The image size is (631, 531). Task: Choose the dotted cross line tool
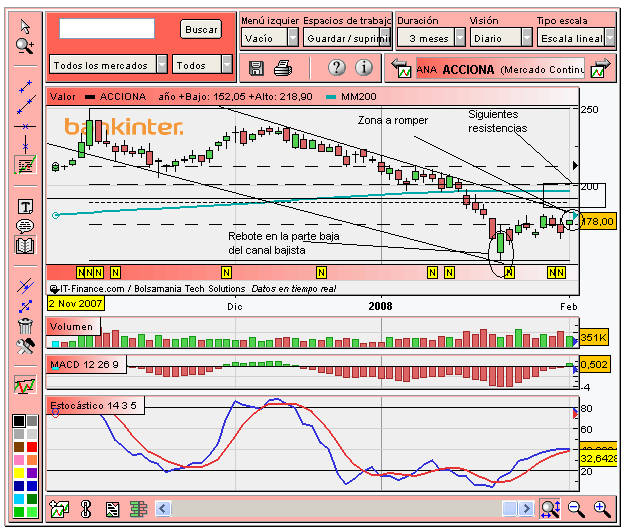click(x=25, y=307)
